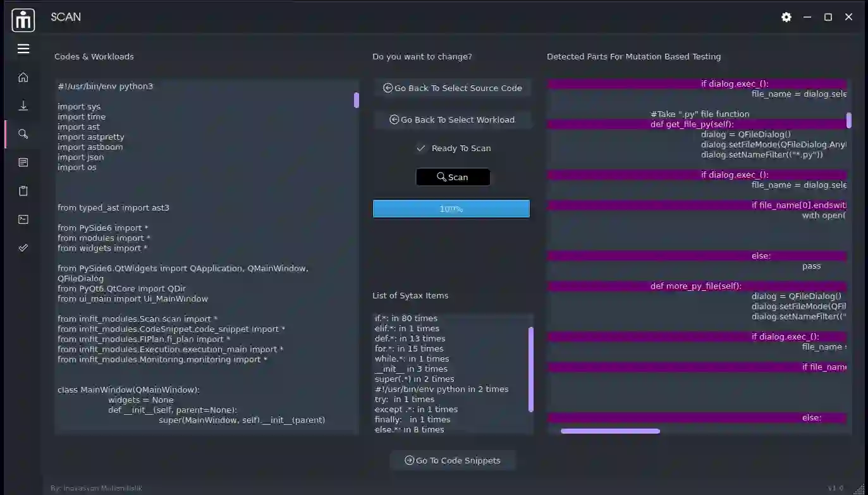Open the clipboard icon in the sidebar

point(23,191)
